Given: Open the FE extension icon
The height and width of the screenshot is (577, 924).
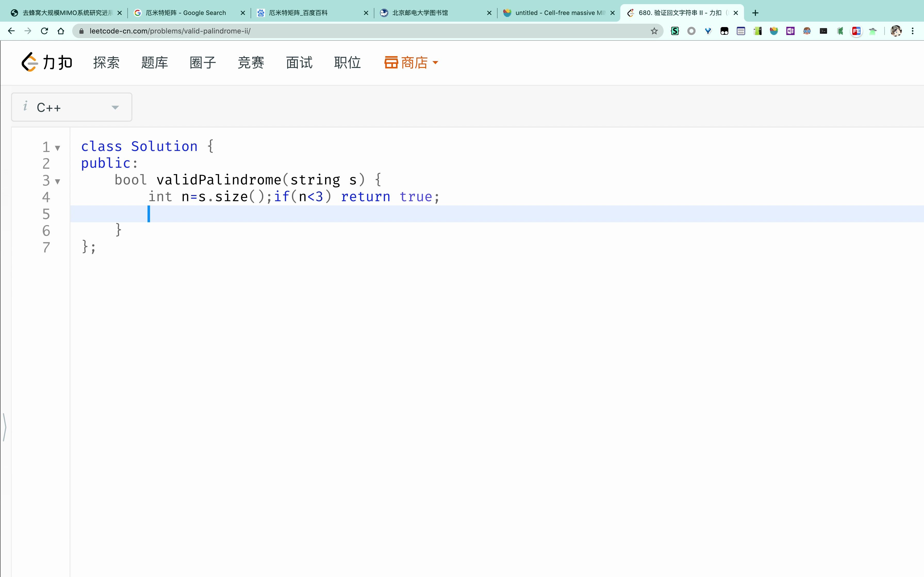Looking at the screenshot, I should click(856, 31).
